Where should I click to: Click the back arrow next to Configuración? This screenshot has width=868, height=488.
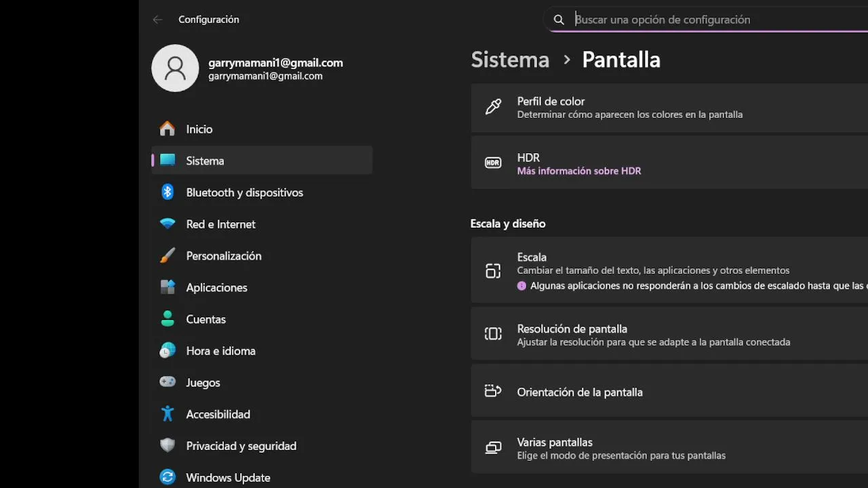[x=157, y=20]
